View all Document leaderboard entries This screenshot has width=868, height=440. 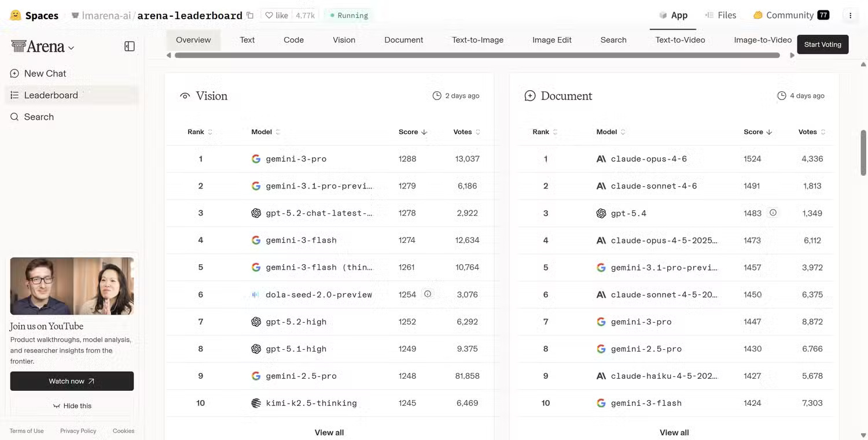click(674, 432)
